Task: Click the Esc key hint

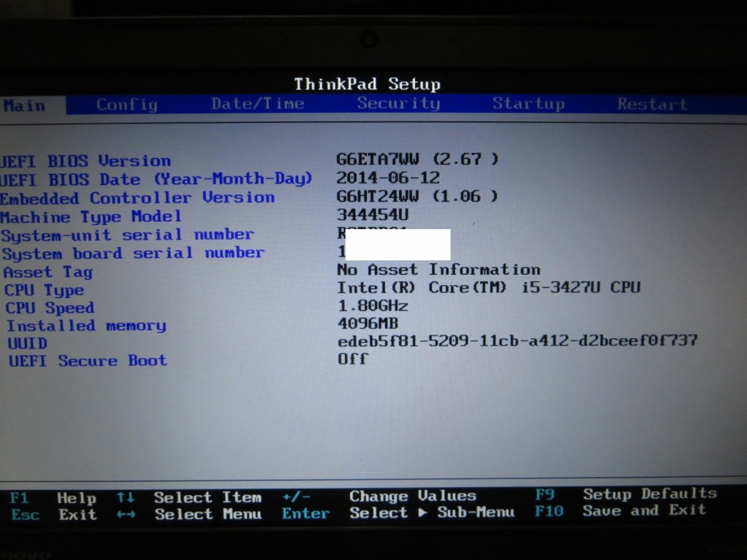Action: (26, 515)
